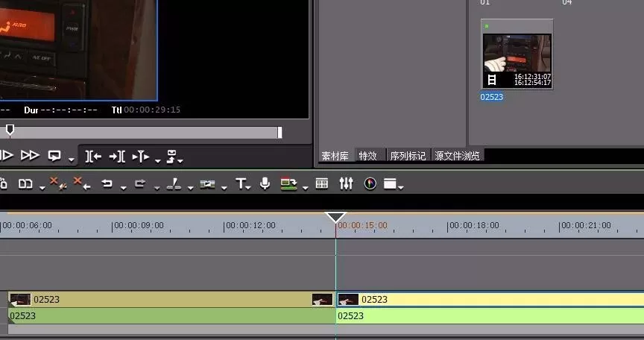Image resolution: width=644 pixels, height=340 pixels.
Task: Click the next frame playback button
Action: coord(7,156)
